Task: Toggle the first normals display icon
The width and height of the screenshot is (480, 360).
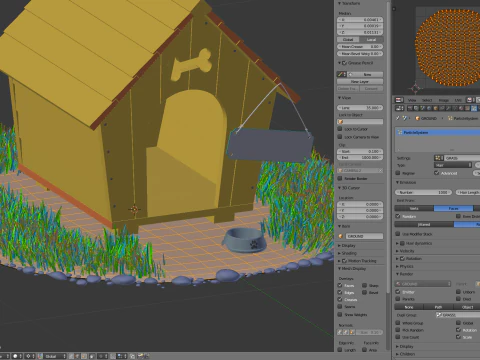Action: (340, 332)
